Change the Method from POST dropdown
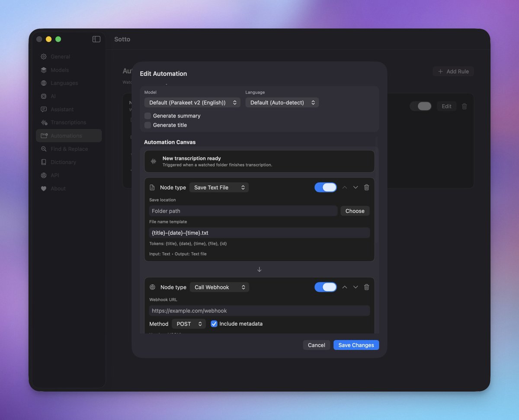The height and width of the screenshot is (420, 519). click(x=189, y=324)
